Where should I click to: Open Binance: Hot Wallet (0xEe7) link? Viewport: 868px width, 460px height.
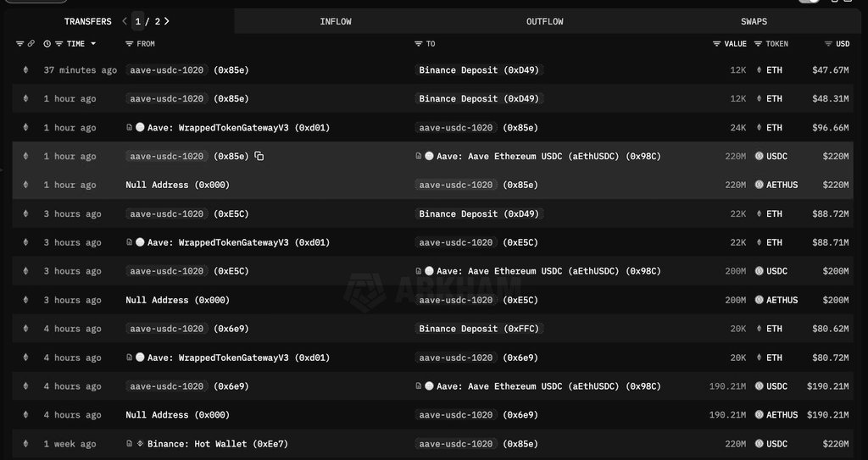[218, 443]
